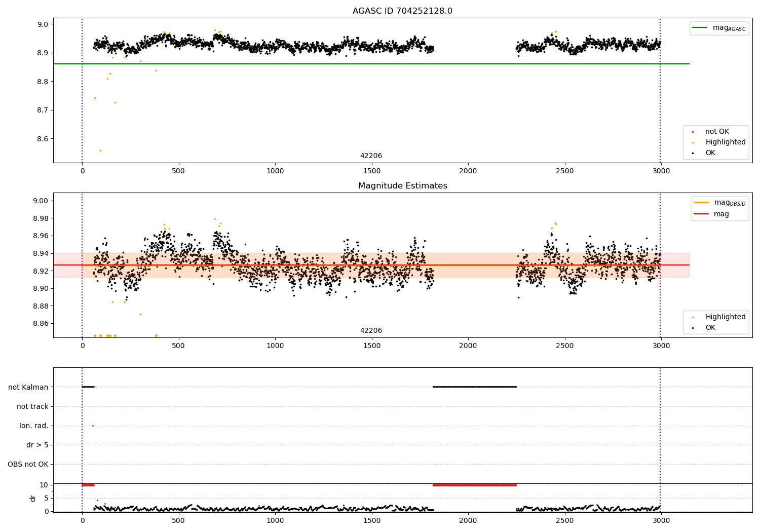This screenshot has width=760, height=532.
Task: Click the orange mag OBSID legend line
Action: [x=702, y=203]
